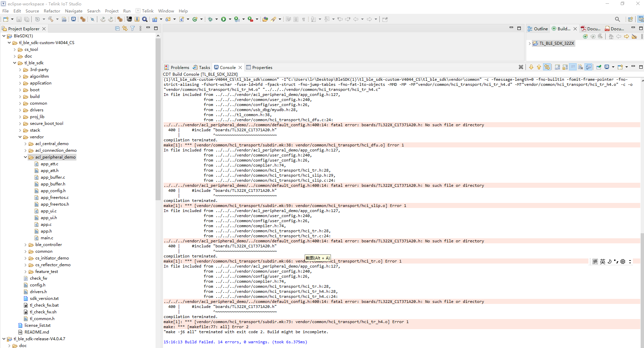Click the Build hammer icon in toolbar
Screen dimensions: 644x348
tap(51, 19)
